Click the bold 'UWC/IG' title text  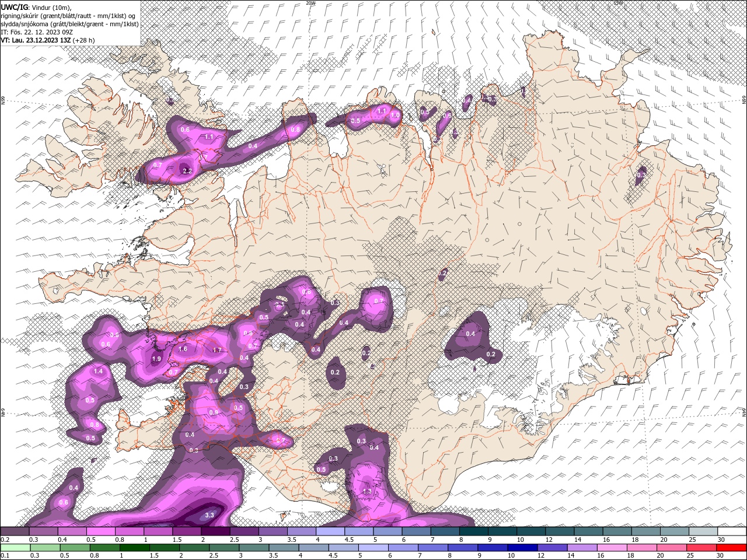[x=15, y=7]
